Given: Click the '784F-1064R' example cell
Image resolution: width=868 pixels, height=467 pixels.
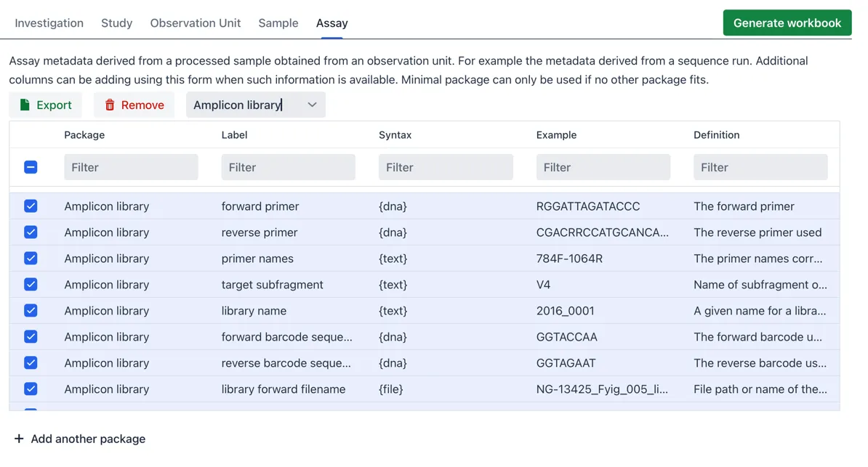Looking at the screenshot, I should (569, 259).
